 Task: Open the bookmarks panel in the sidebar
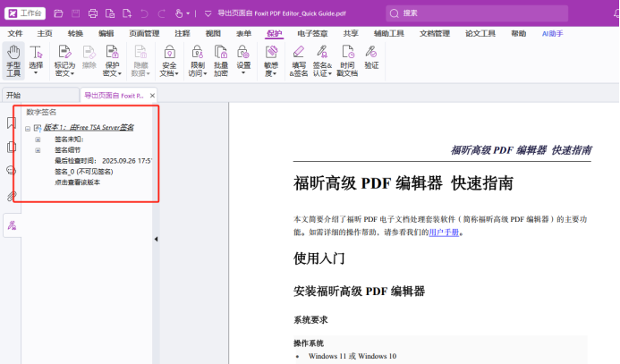(x=12, y=123)
